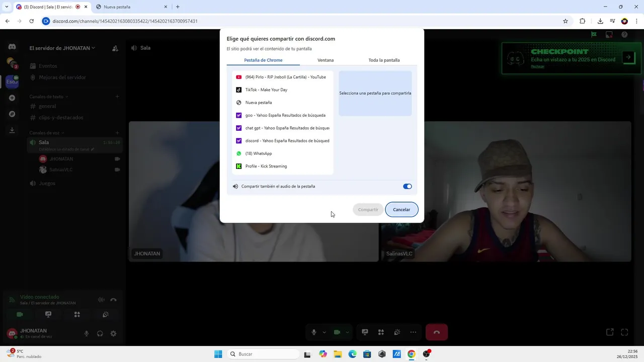Toggle mute microphone in user panel
The width and height of the screenshot is (644, 362).
(87, 333)
